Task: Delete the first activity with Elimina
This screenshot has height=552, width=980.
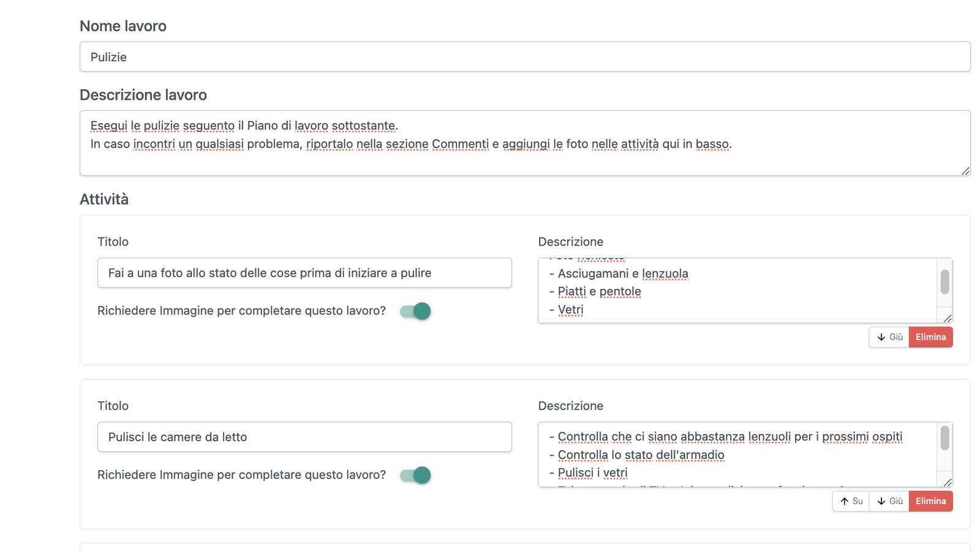Action: 930,337
